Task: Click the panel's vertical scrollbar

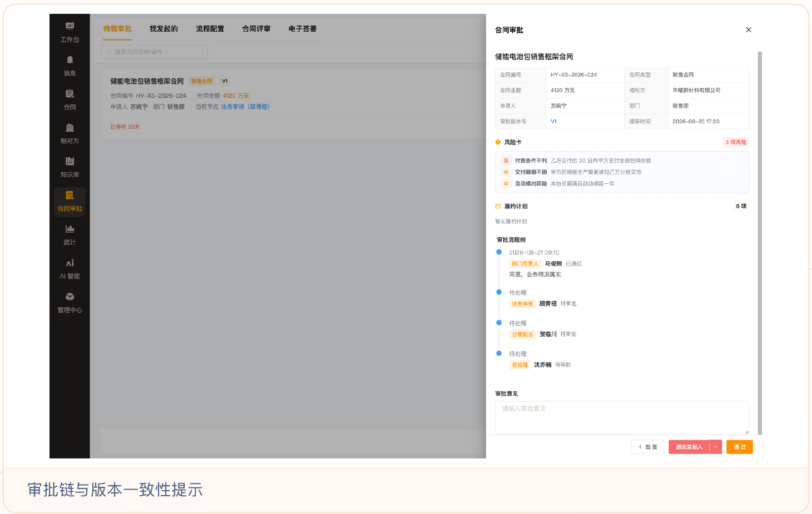Action: point(760,243)
